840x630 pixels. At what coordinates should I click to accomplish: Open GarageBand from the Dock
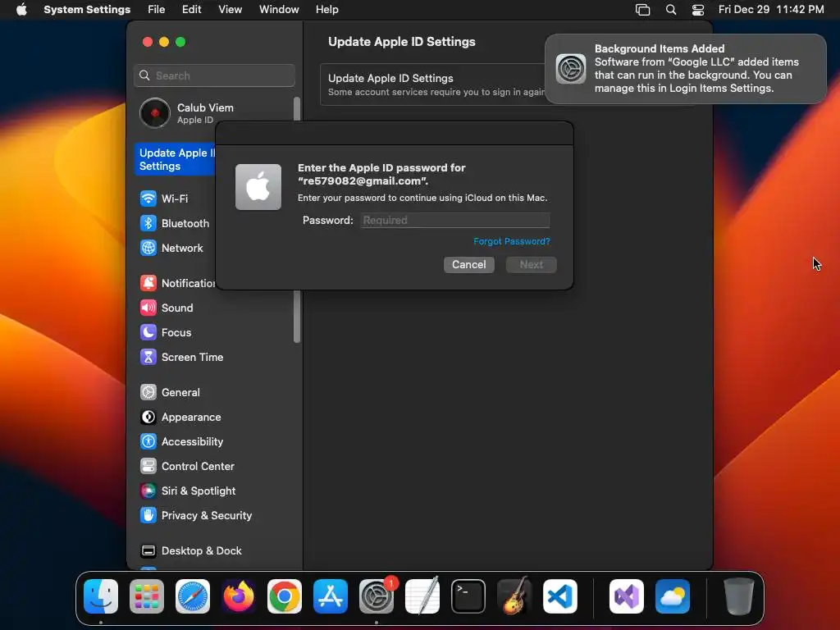click(514, 596)
